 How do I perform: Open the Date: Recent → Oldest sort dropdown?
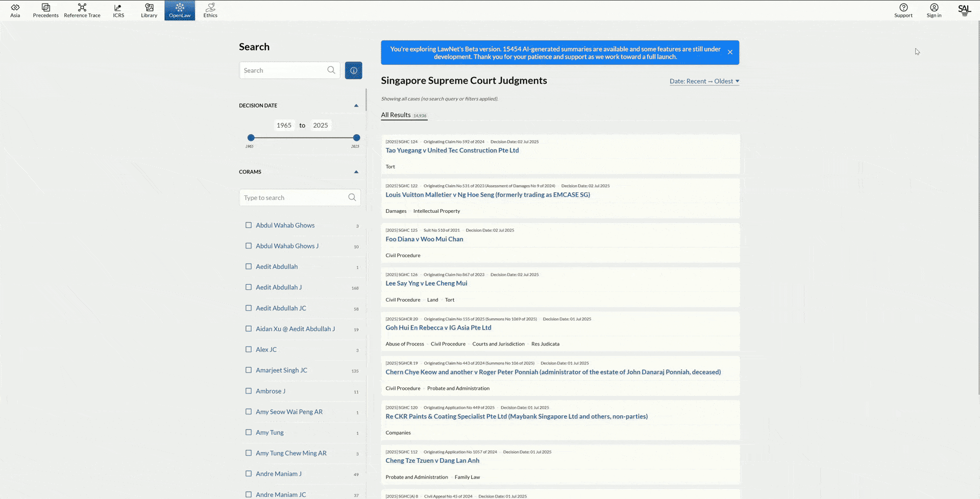pos(704,81)
